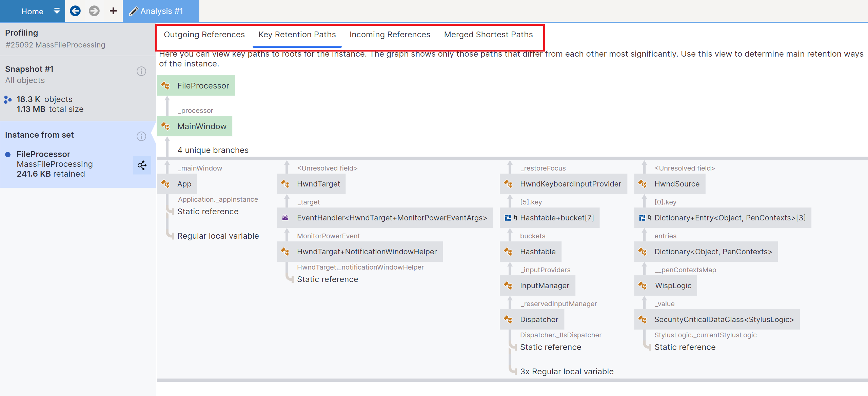Switch to the Incoming References tab
Image resolution: width=868 pixels, height=396 pixels.
click(390, 34)
